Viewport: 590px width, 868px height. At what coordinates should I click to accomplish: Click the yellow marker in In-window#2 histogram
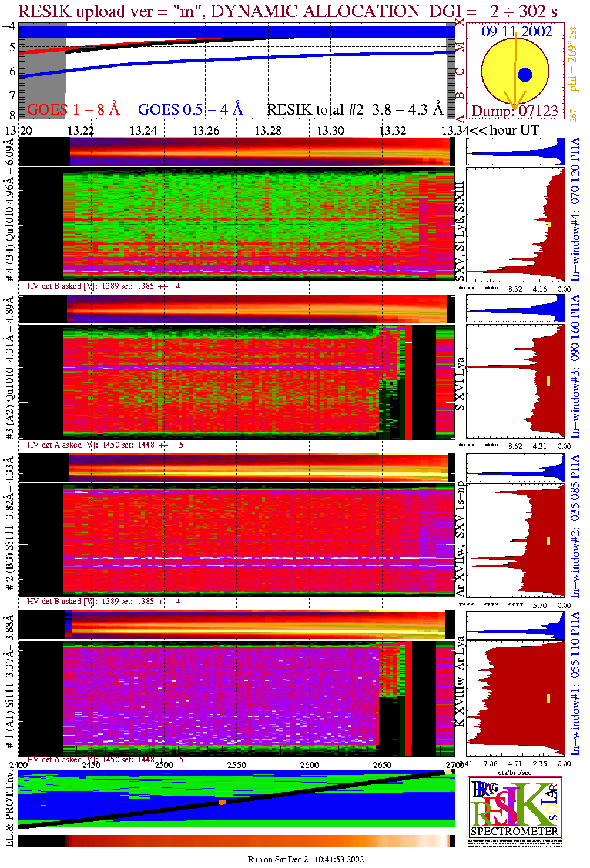click(548, 540)
